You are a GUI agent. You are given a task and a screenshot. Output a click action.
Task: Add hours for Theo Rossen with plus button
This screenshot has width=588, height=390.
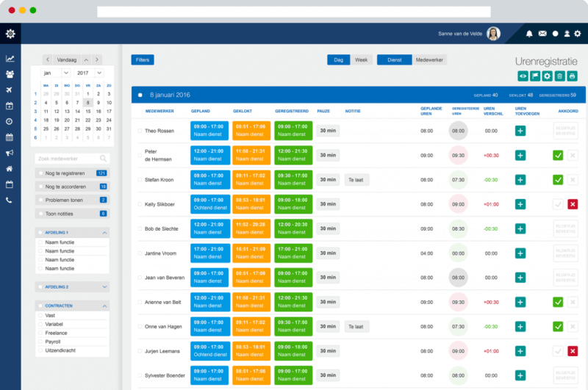(520, 131)
